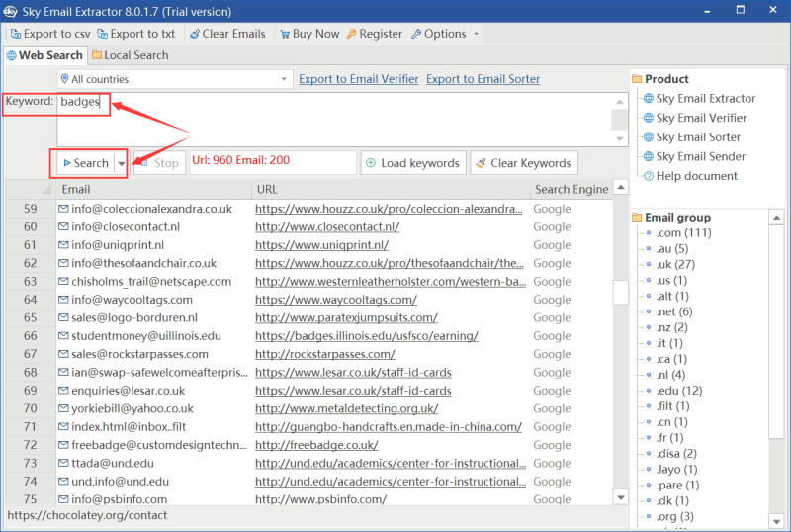This screenshot has height=532, width=791.
Task: Click the Clear Emails broom icon
Action: tap(194, 34)
